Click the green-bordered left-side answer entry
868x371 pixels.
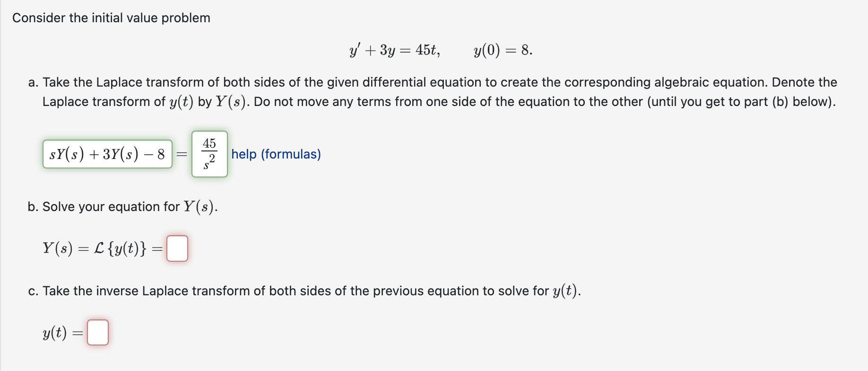[107, 153]
